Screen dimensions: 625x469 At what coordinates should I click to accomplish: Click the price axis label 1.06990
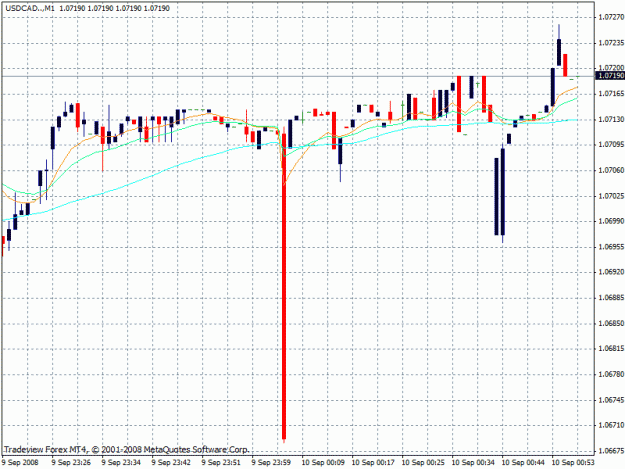tap(611, 221)
